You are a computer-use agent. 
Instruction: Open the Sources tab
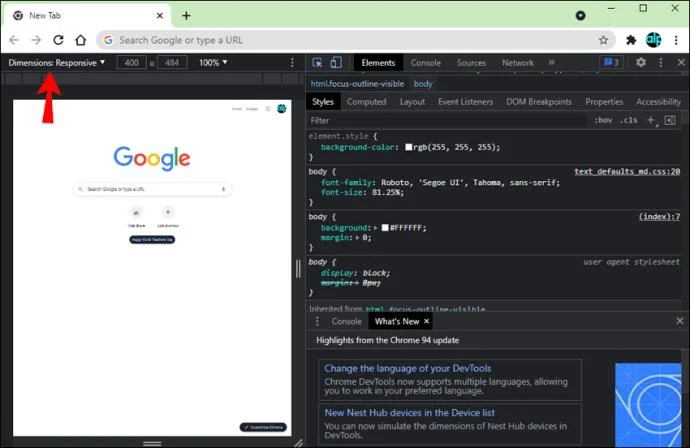(471, 63)
